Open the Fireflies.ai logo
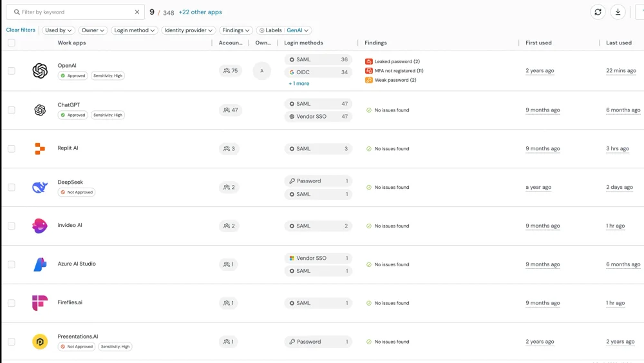Image resolution: width=644 pixels, height=363 pixels. coord(40,303)
